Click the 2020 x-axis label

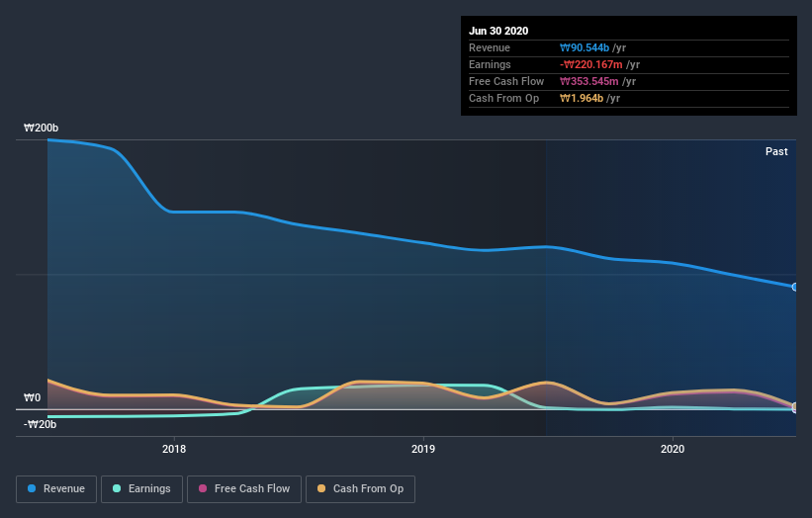coord(673,449)
